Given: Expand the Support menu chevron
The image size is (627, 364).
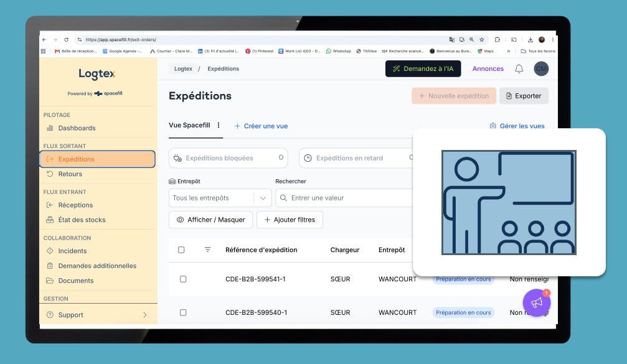Looking at the screenshot, I should coord(144,315).
